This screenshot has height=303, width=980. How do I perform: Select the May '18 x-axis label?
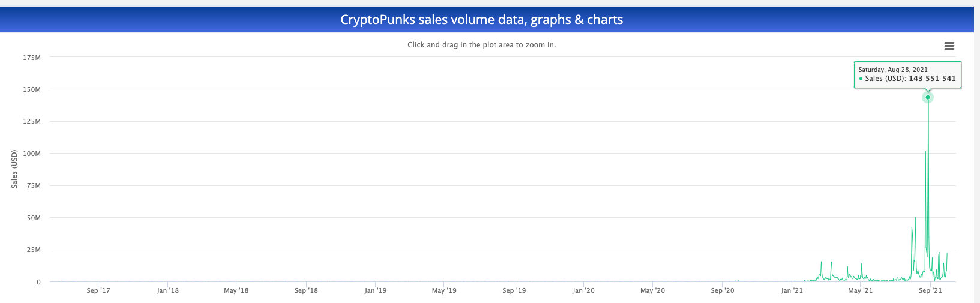pyautogui.click(x=236, y=290)
